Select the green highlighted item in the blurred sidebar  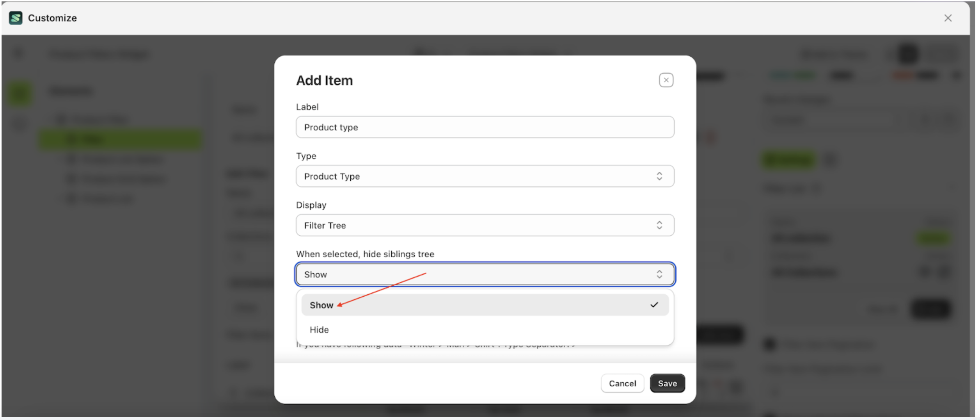tap(120, 139)
